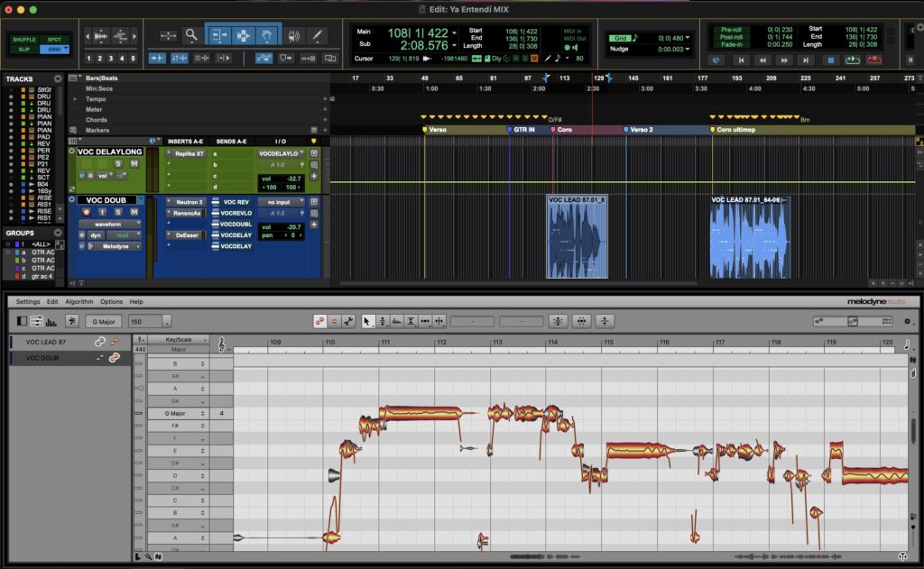Open the Replika XT insert plugin
This screenshot has height=569, width=924.
[189, 153]
